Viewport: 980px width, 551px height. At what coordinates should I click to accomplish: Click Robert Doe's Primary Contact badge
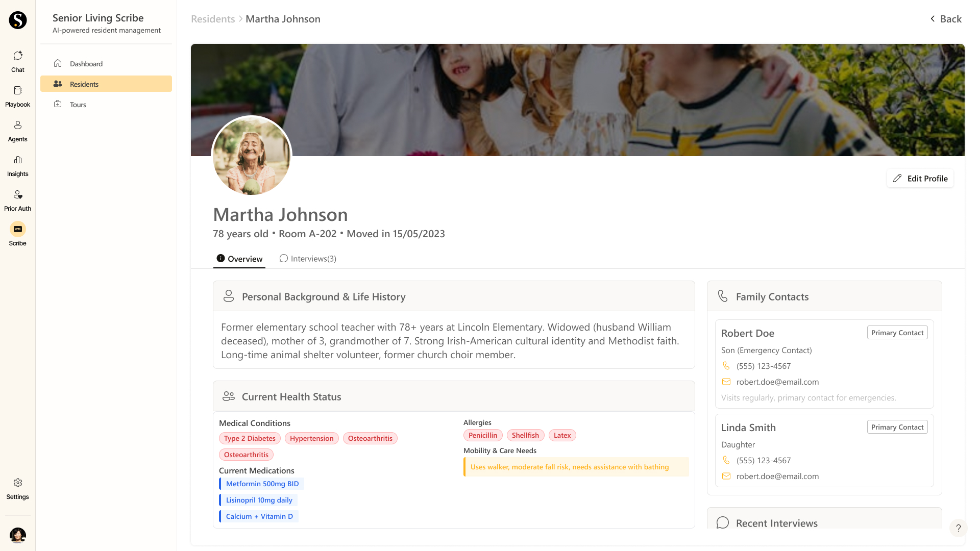[897, 333]
